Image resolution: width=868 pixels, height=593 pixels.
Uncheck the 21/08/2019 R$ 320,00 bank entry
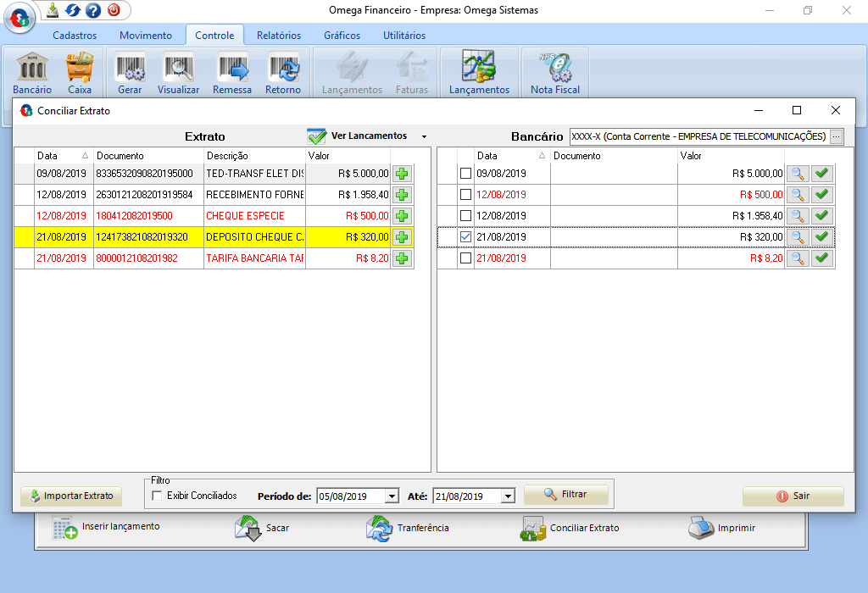(465, 237)
